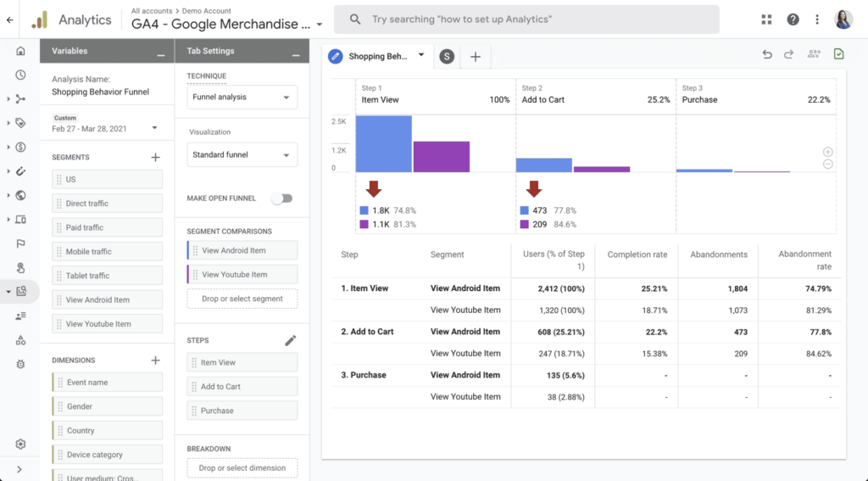Click the pencil icon to edit steps
This screenshot has height=481, width=868.
point(291,340)
